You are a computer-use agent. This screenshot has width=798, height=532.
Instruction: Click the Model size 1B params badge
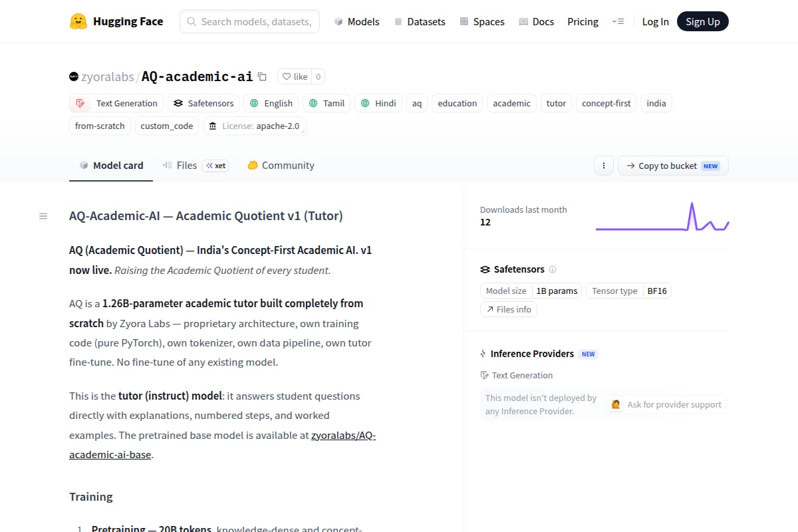[x=531, y=291]
